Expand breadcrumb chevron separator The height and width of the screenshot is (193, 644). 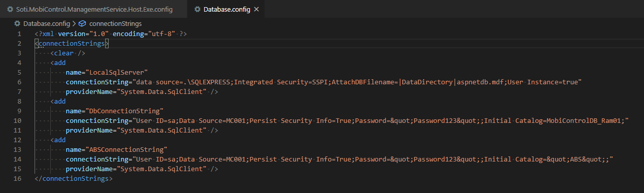(x=75, y=23)
